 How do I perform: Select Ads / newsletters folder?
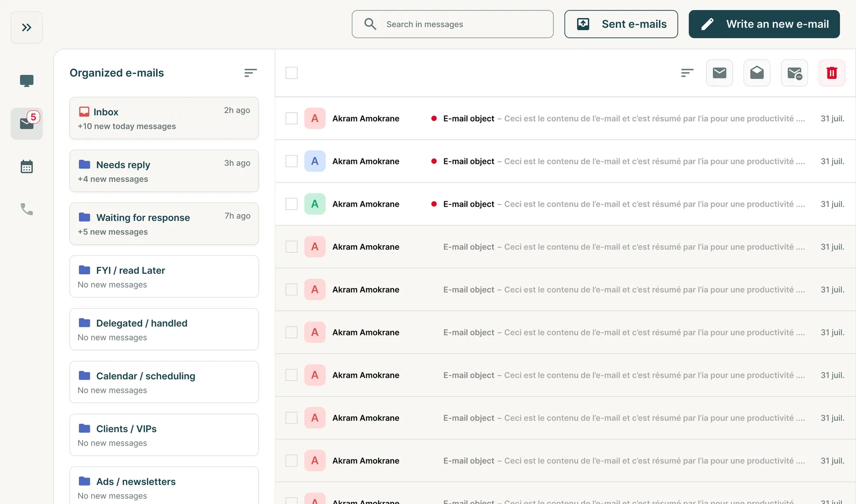coord(164,485)
